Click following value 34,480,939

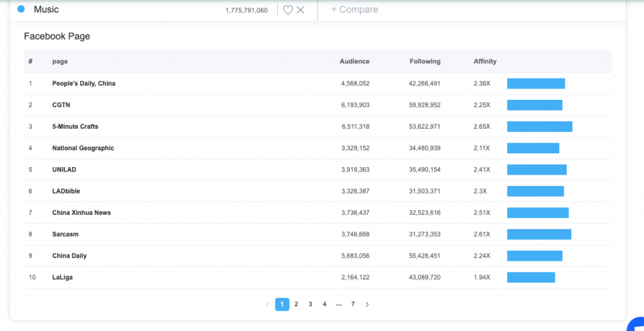425,148
